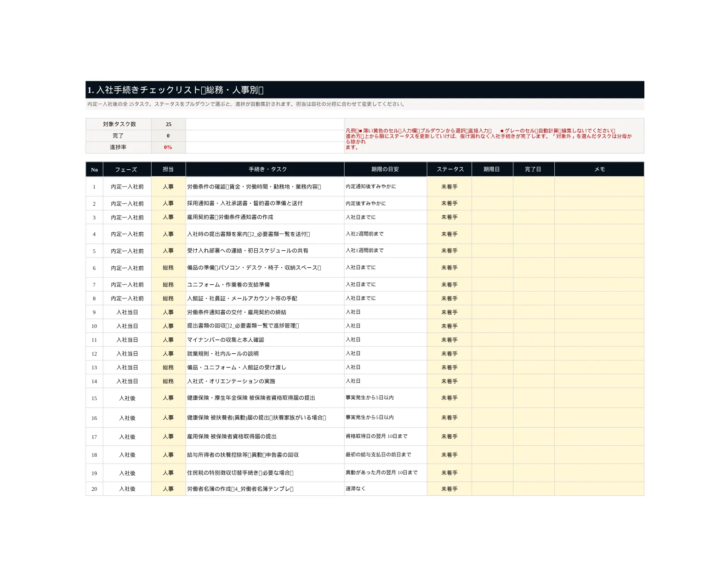Open the status dropdown for task No 1

tap(449, 187)
